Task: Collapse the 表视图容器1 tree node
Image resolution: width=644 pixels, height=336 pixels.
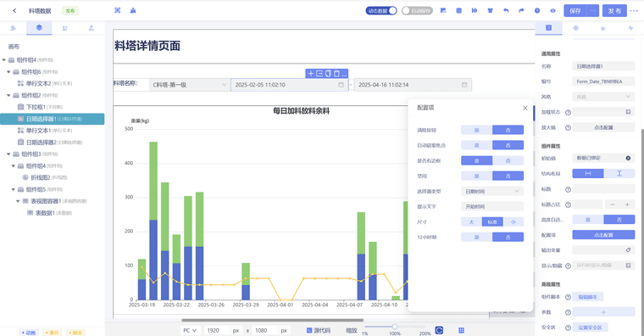Action: (x=18, y=201)
